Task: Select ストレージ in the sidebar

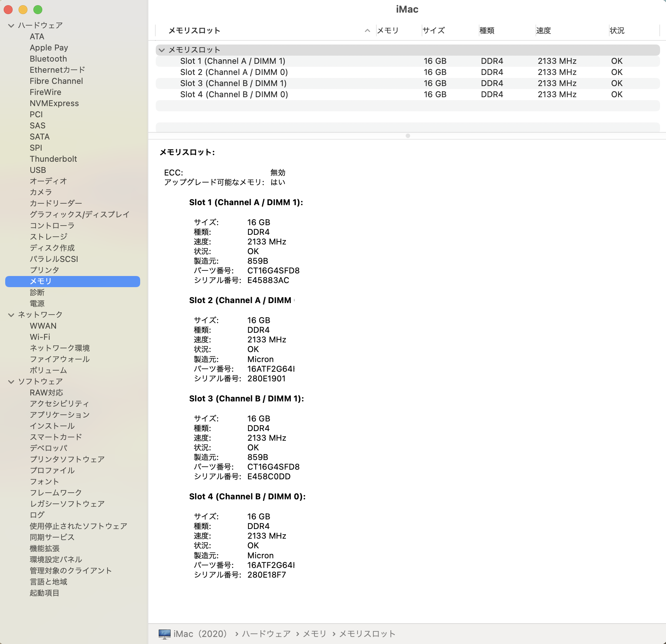Action: pos(49,237)
